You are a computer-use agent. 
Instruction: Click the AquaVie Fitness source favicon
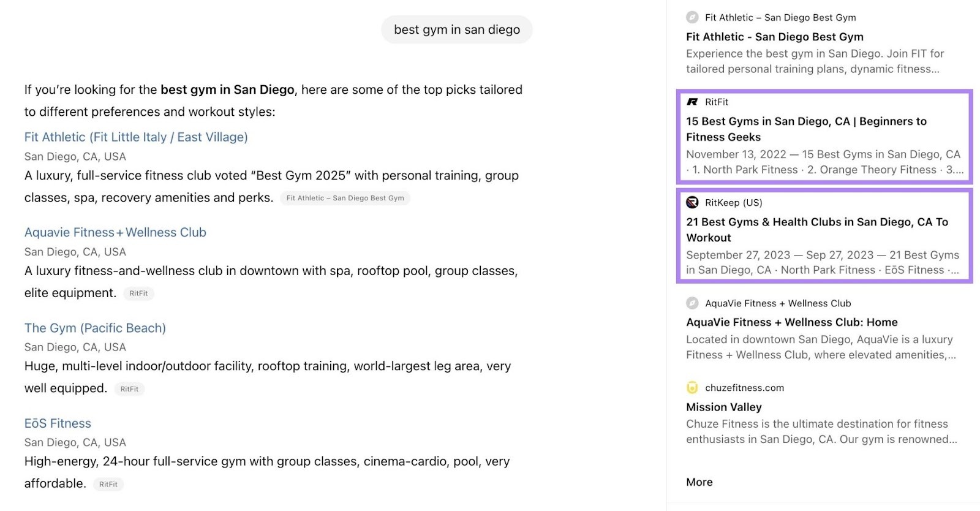(x=692, y=303)
